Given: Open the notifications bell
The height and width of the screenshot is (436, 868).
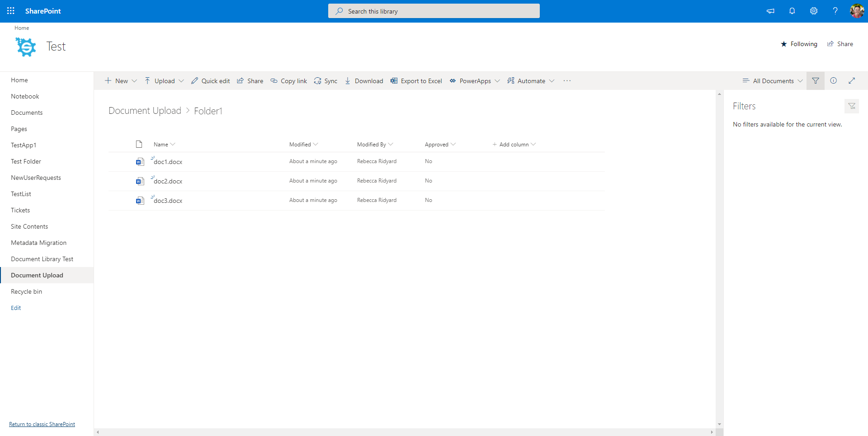Looking at the screenshot, I should tap(792, 11).
